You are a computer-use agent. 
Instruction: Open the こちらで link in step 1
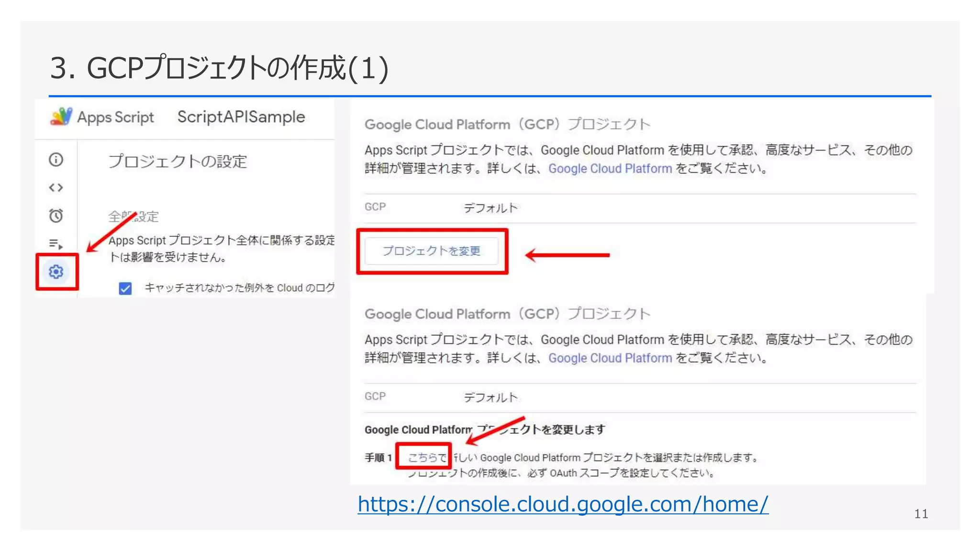pos(426,457)
